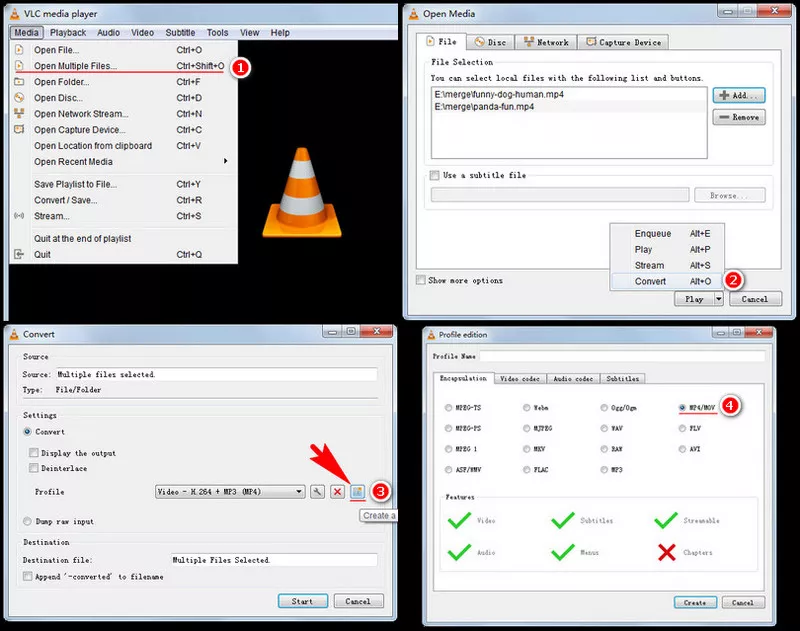800x631 pixels.
Task: Open the Playback menu
Action: point(68,33)
